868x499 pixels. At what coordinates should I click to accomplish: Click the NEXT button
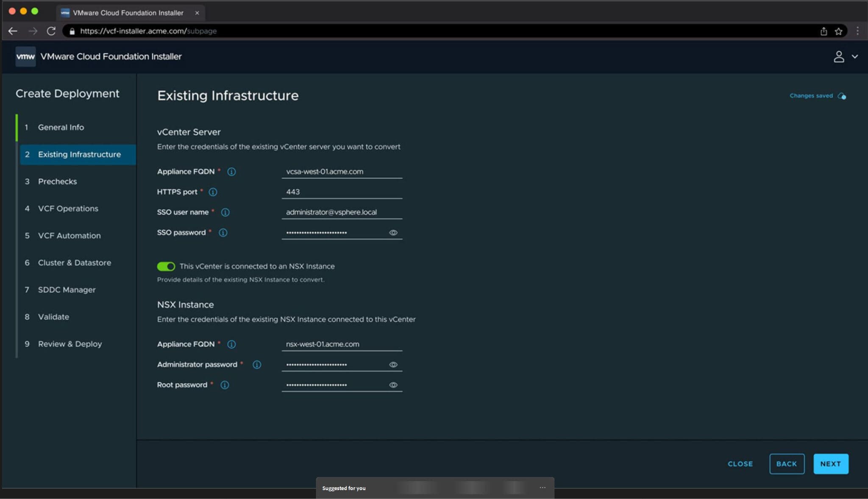click(830, 463)
